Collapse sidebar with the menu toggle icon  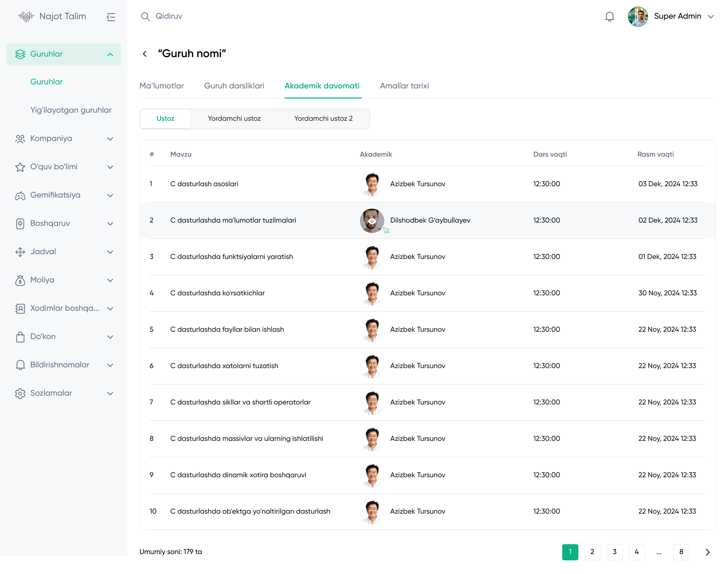111,17
